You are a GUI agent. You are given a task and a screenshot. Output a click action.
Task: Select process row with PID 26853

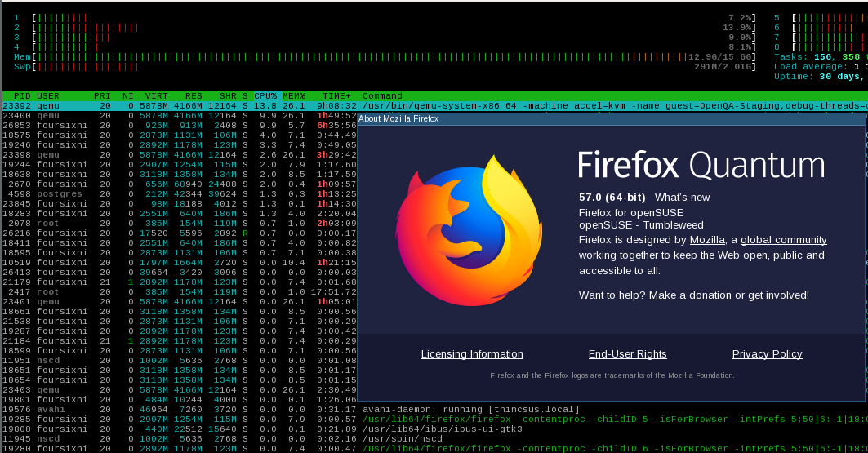tap(180, 126)
